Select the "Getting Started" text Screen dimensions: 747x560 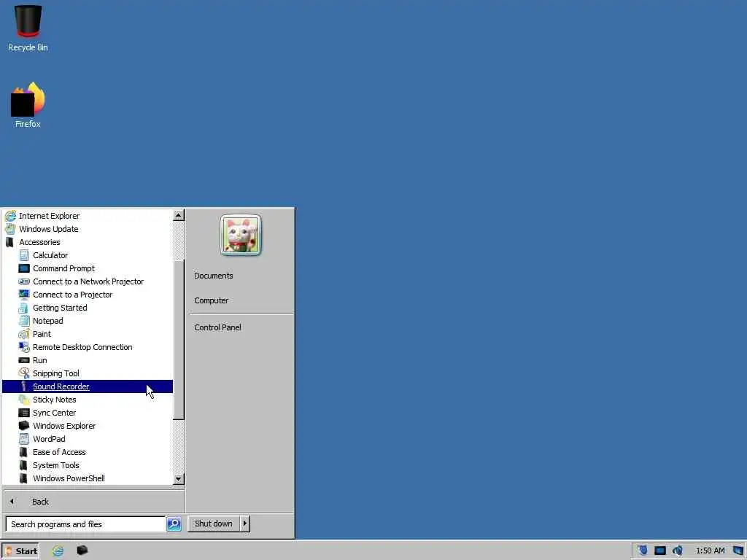coord(60,308)
